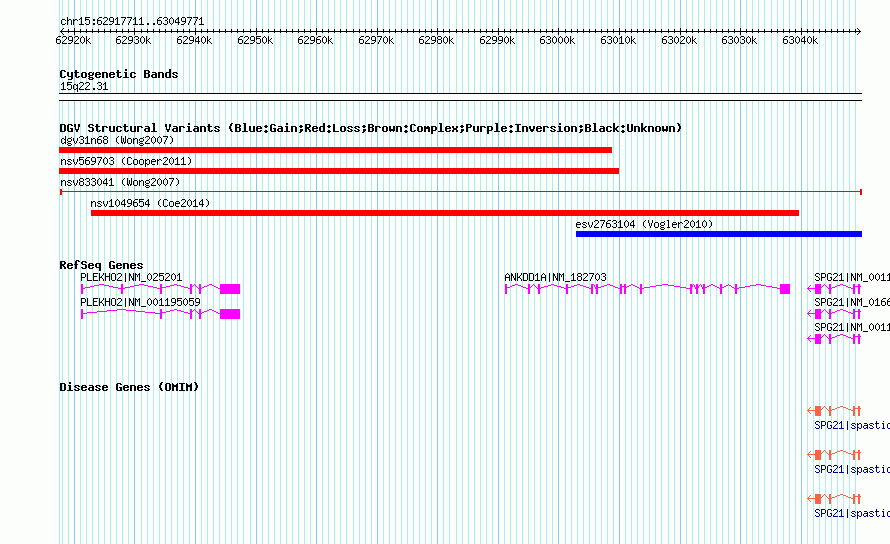Viewport: 890px width, 544px height.
Task: Click the 62960k ruler tick label
Action: coord(315,40)
